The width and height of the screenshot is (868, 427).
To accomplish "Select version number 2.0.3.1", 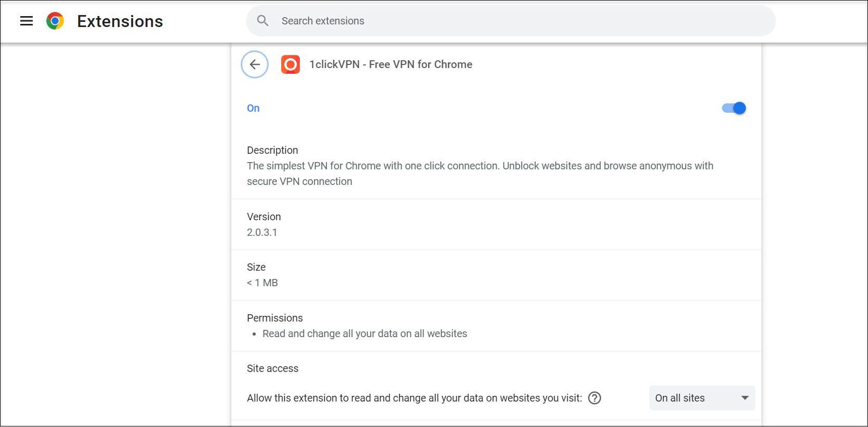I will tap(262, 232).
